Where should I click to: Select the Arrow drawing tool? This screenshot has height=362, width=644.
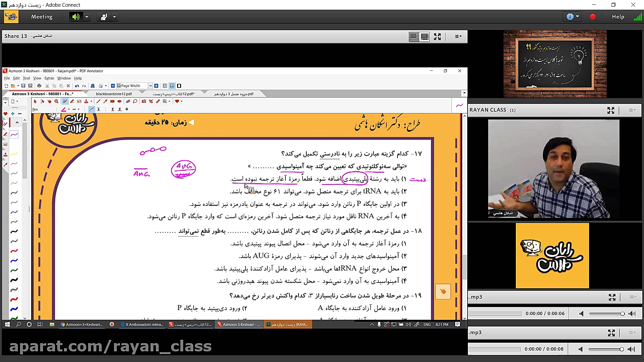[x=105, y=101]
